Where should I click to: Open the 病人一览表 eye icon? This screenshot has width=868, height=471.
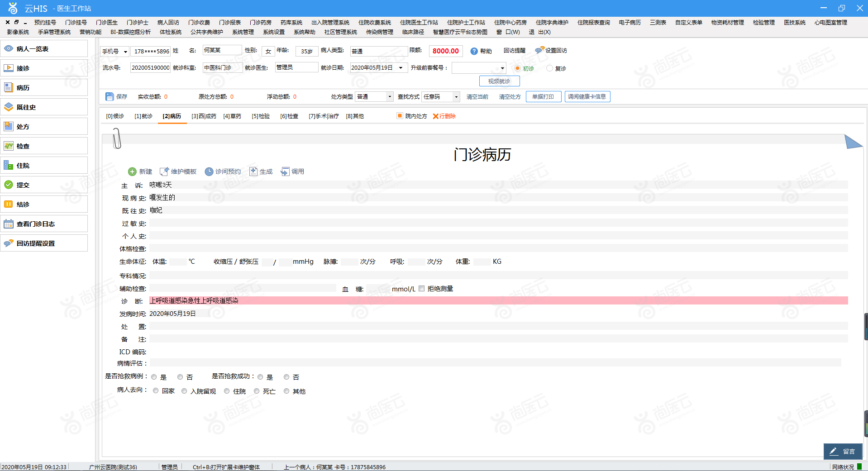[9, 48]
